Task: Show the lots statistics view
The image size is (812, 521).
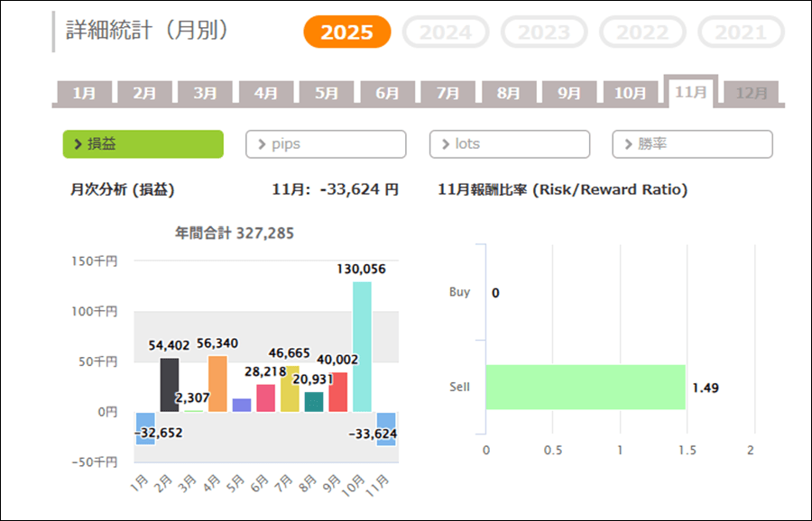Action: click(x=510, y=144)
